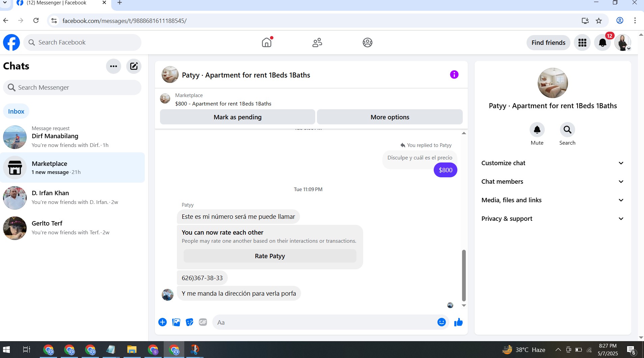Screen dimensions: 644x358
Task: Click Rate Patyy button
Action: point(270,256)
